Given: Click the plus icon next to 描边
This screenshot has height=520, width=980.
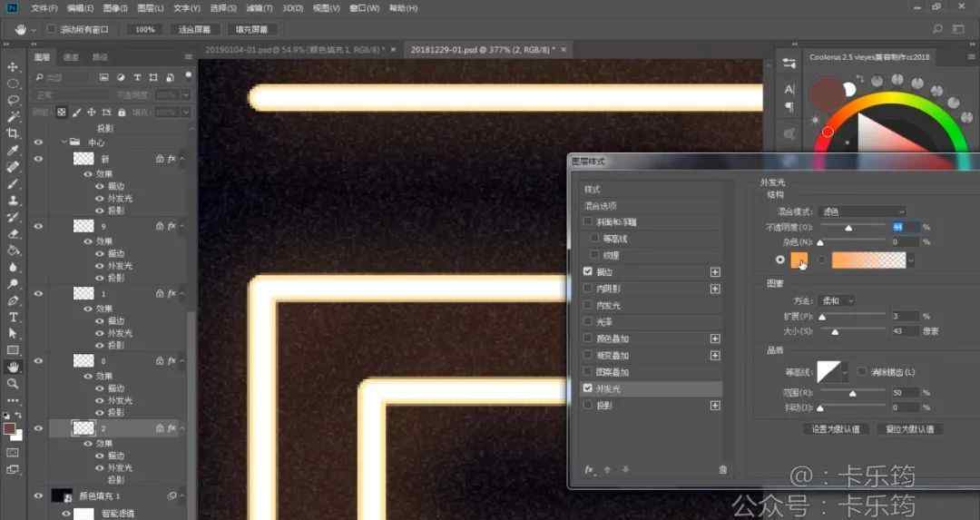Looking at the screenshot, I should click(715, 272).
